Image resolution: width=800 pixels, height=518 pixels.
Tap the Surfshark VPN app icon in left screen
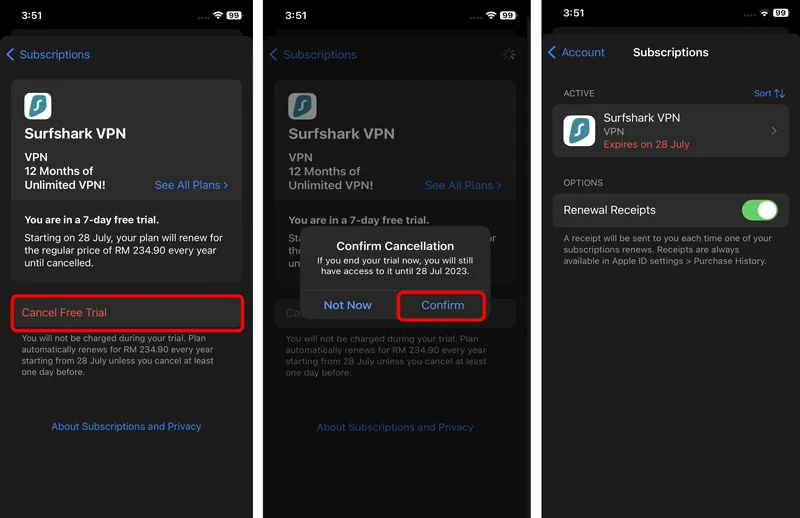click(38, 106)
